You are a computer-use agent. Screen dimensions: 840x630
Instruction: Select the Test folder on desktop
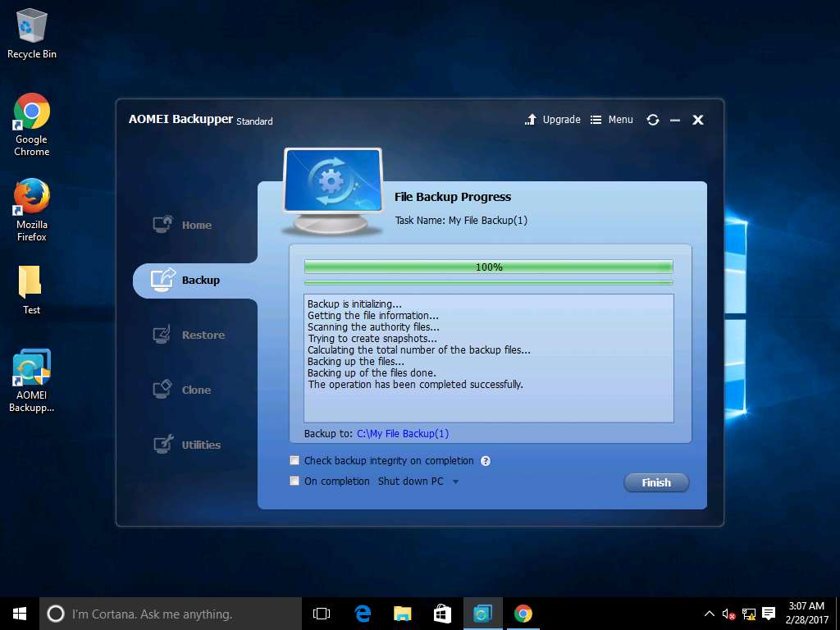(31, 290)
